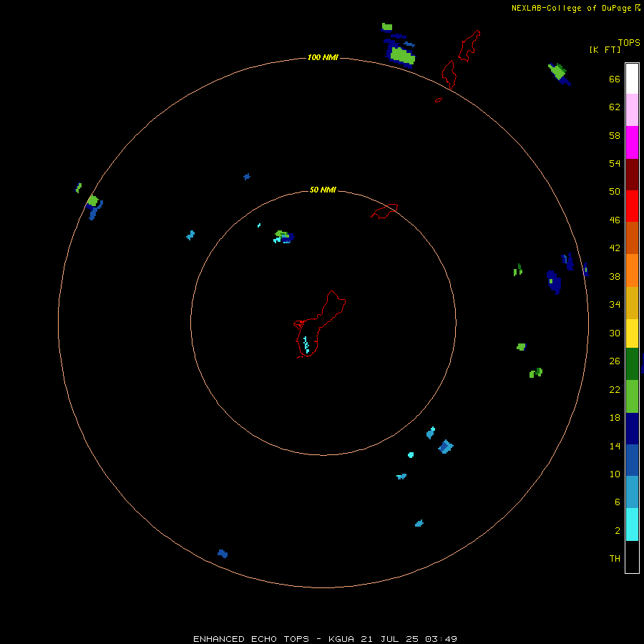644x644 pixels.
Task: Pick the light blue 6-10 legend swatch
Action: click(x=632, y=492)
